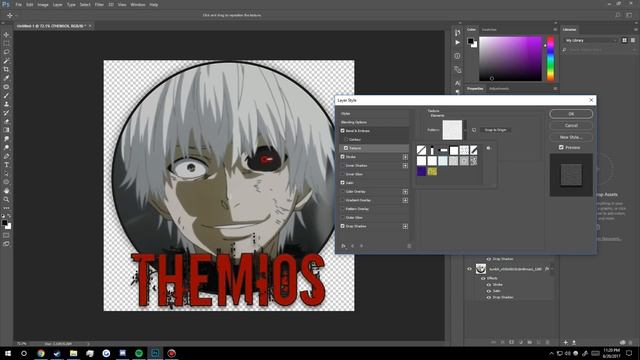The height and width of the screenshot is (360, 640).
Task: Add another Color Overlay with plus
Action: (x=405, y=191)
